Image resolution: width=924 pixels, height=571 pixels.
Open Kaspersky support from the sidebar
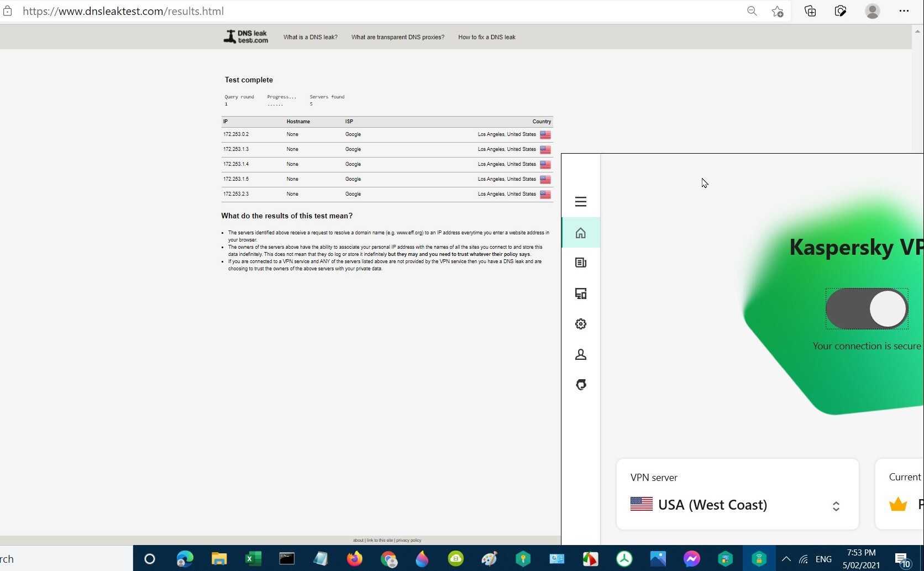(580, 385)
